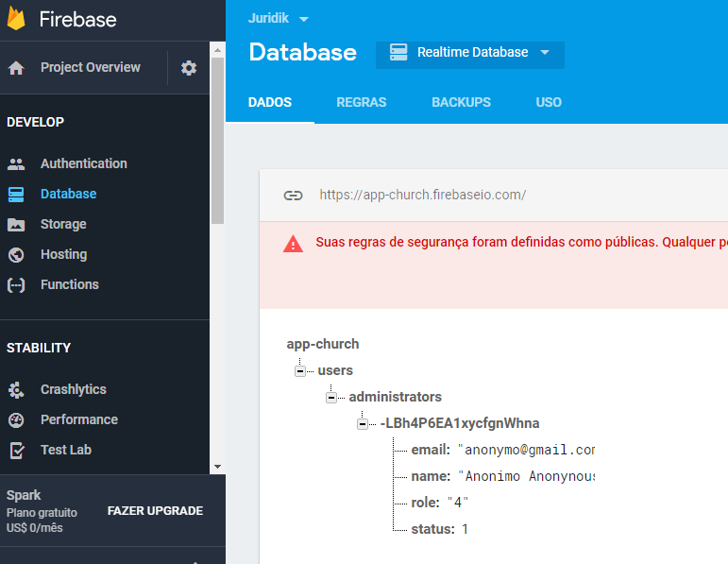Image resolution: width=728 pixels, height=564 pixels.
Task: Click the FAZER UPGRADE button
Action: point(155,511)
